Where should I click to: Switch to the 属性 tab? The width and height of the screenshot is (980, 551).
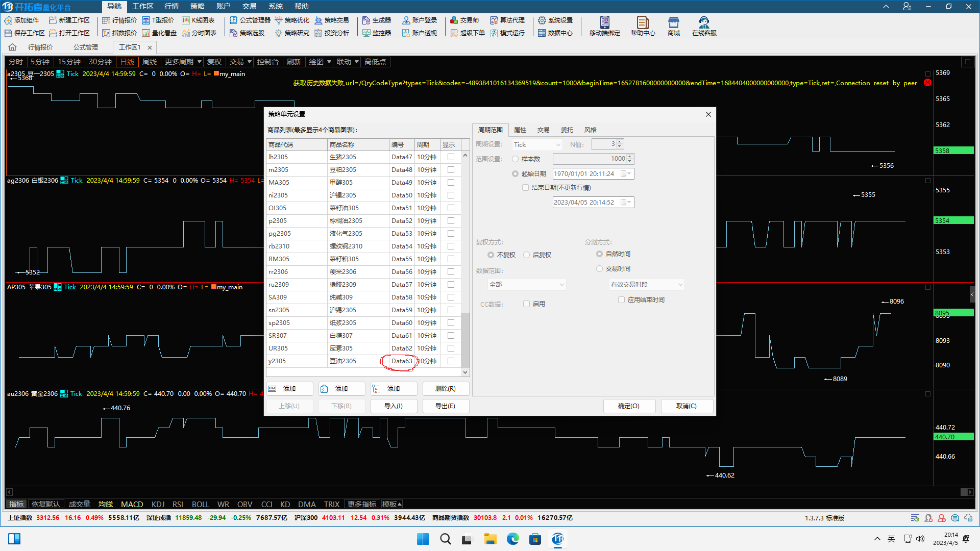pyautogui.click(x=520, y=130)
